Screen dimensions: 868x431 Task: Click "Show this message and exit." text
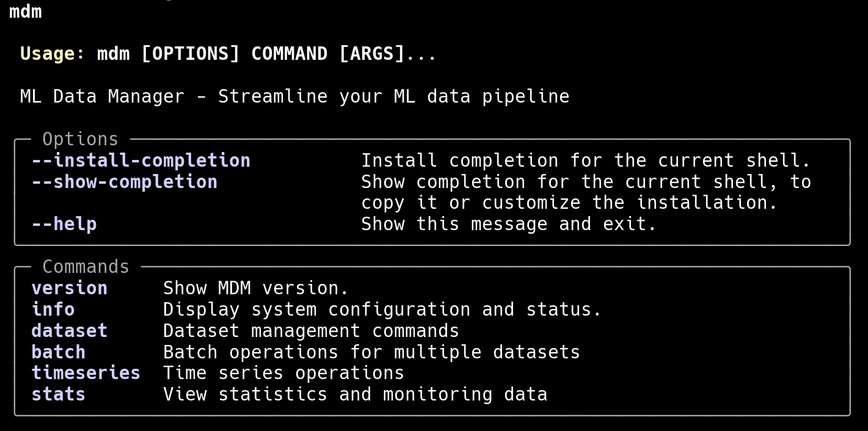(x=509, y=224)
